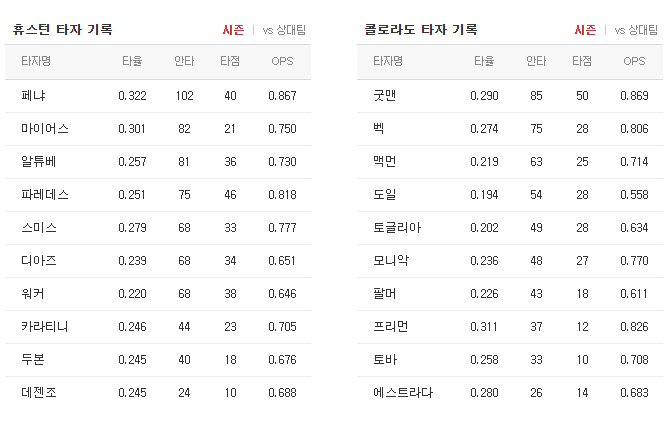Open batter 페냐 row
The height and width of the screenshot is (423, 666).
pyautogui.click(x=158, y=96)
